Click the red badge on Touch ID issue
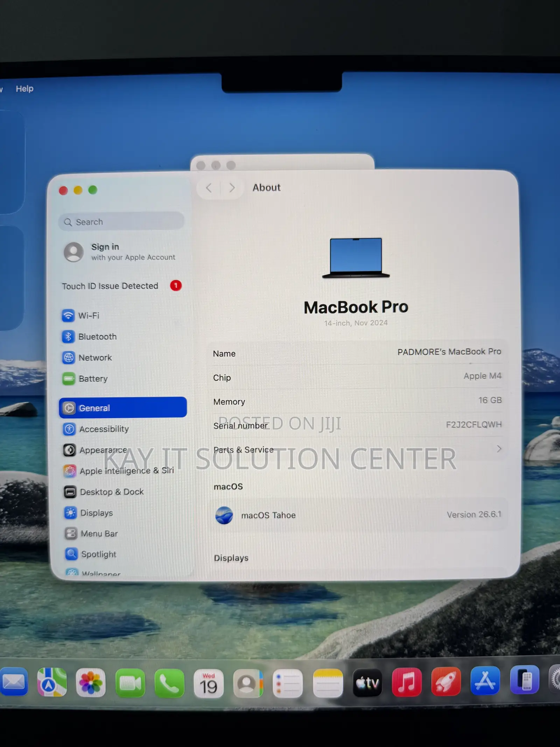 176,286
